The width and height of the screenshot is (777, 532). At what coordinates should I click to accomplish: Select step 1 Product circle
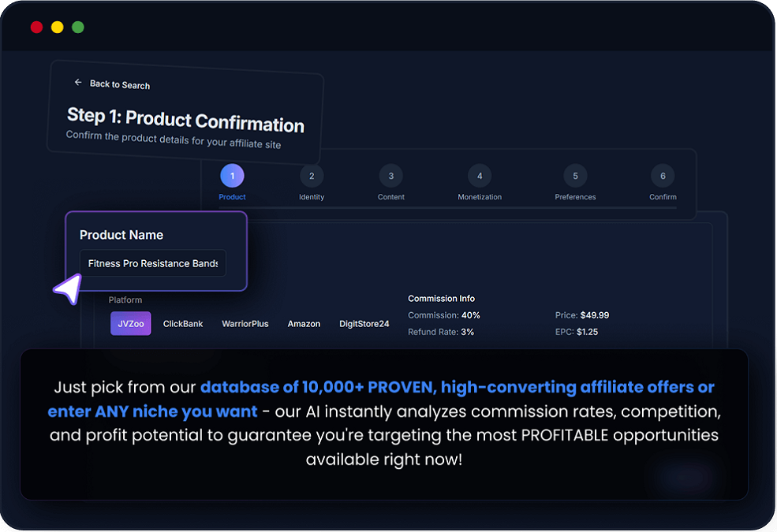(232, 176)
